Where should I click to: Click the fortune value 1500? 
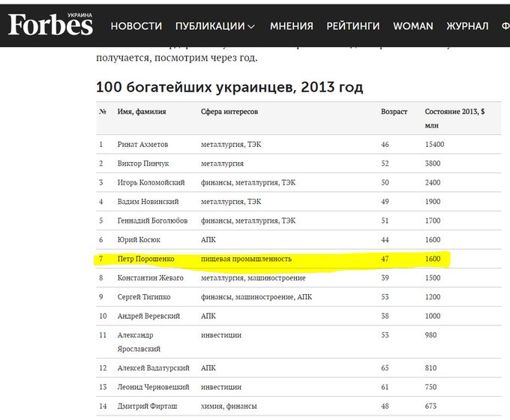pyautogui.click(x=433, y=277)
